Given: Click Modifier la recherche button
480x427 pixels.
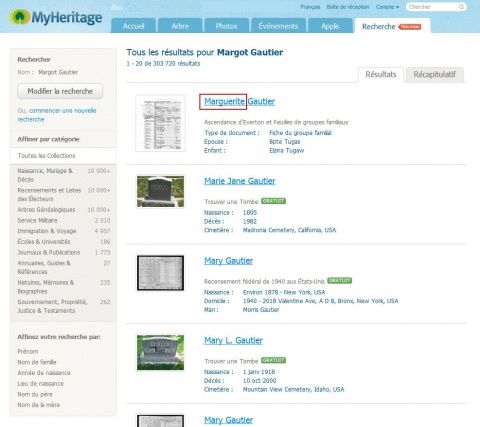Looking at the screenshot, I should click(x=60, y=91).
